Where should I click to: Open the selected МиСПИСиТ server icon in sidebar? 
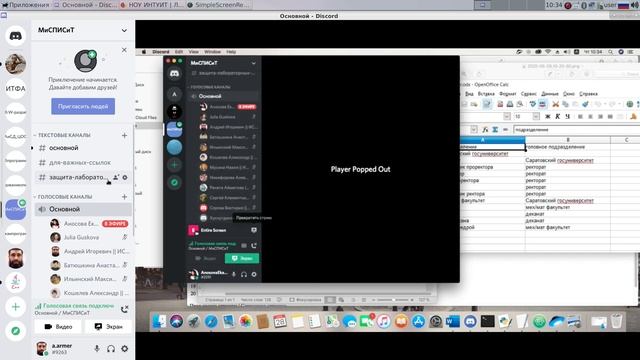pyautogui.click(x=16, y=209)
